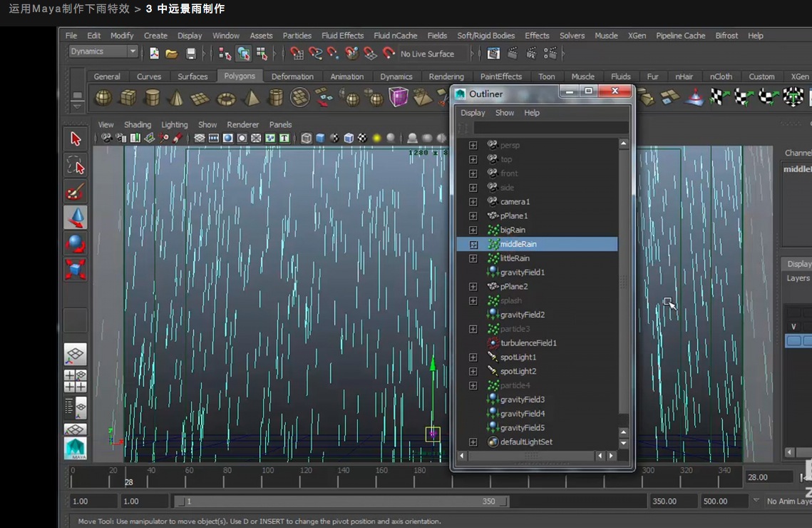The height and width of the screenshot is (528, 812).
Task: Click the time range slider bar
Action: pyautogui.click(x=341, y=502)
